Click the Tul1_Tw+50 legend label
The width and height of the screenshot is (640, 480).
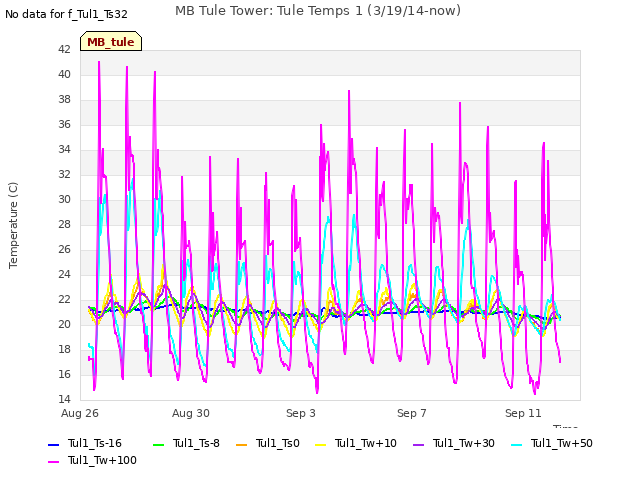(562, 443)
